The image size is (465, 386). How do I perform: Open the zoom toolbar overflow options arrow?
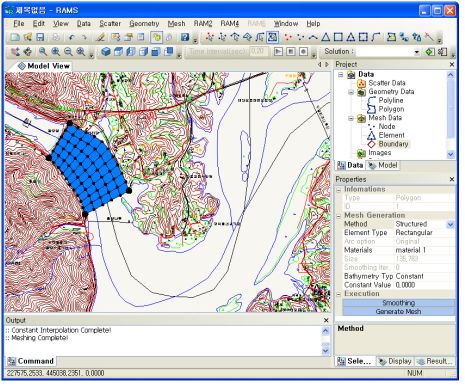click(x=92, y=55)
